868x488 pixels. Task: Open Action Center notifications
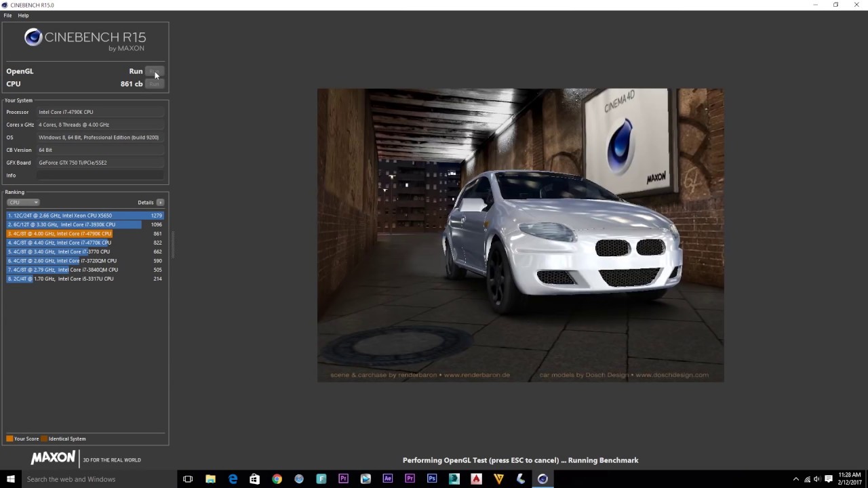click(x=829, y=479)
